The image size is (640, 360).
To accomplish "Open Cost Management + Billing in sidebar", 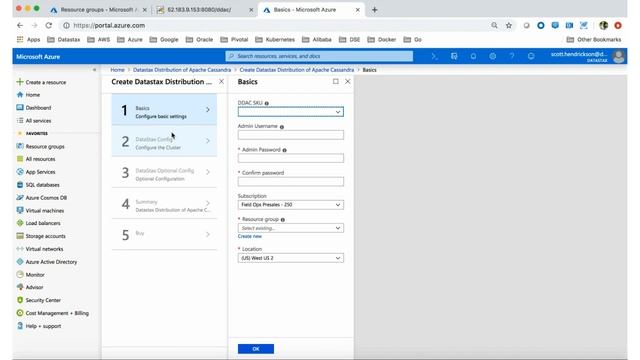I will point(52,313).
